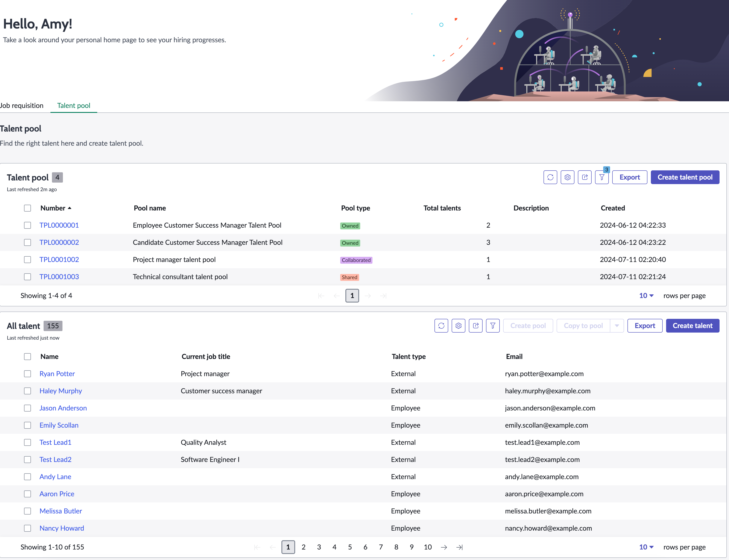This screenshot has width=729, height=560.
Task: Click Talent pool first page arrow
Action: pyautogui.click(x=321, y=296)
